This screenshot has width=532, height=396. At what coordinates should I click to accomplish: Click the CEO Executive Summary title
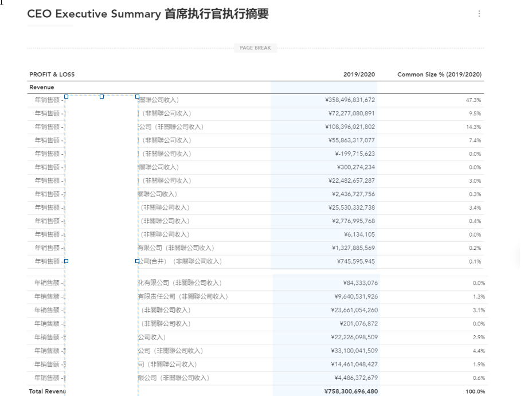tap(147, 14)
